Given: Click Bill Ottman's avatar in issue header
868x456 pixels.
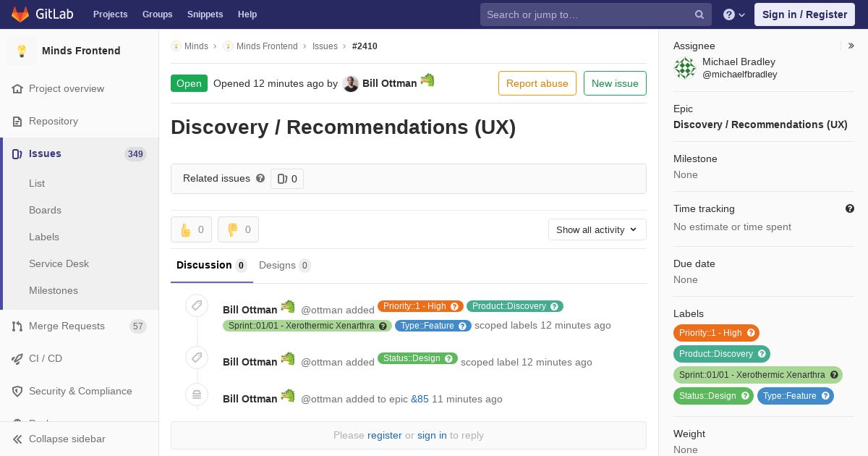Looking at the screenshot, I should 351,83.
